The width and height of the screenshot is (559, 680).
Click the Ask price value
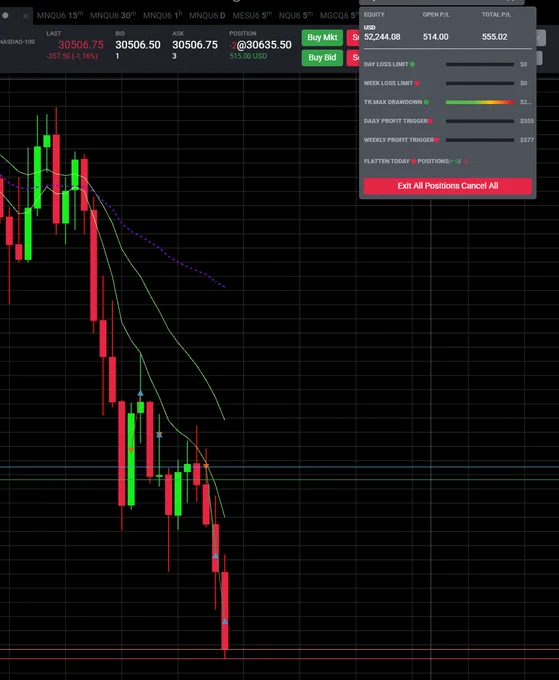pyautogui.click(x=195, y=45)
